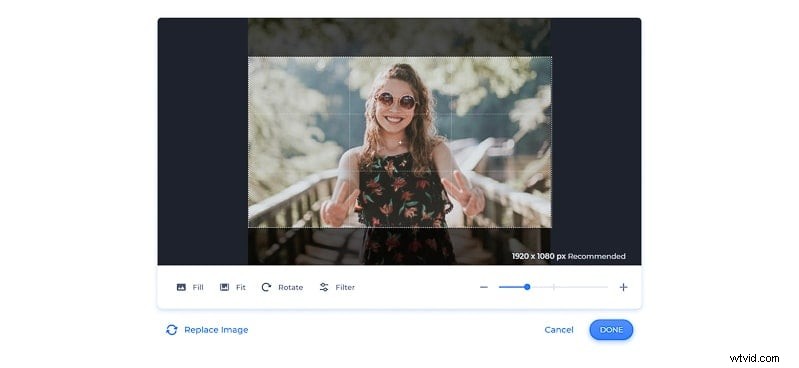This screenshot has height=368, width=799.
Task: Click the zoom slider handle
Action: (527, 287)
